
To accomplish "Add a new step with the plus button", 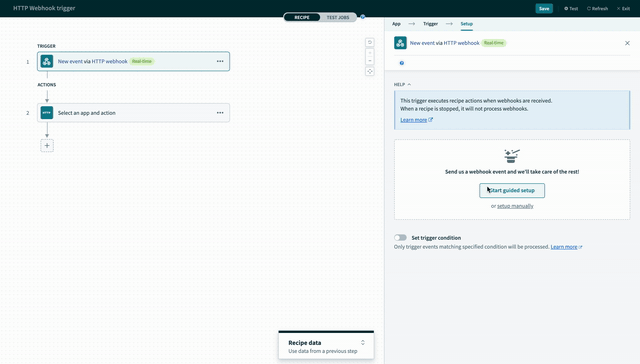I will tap(47, 146).
